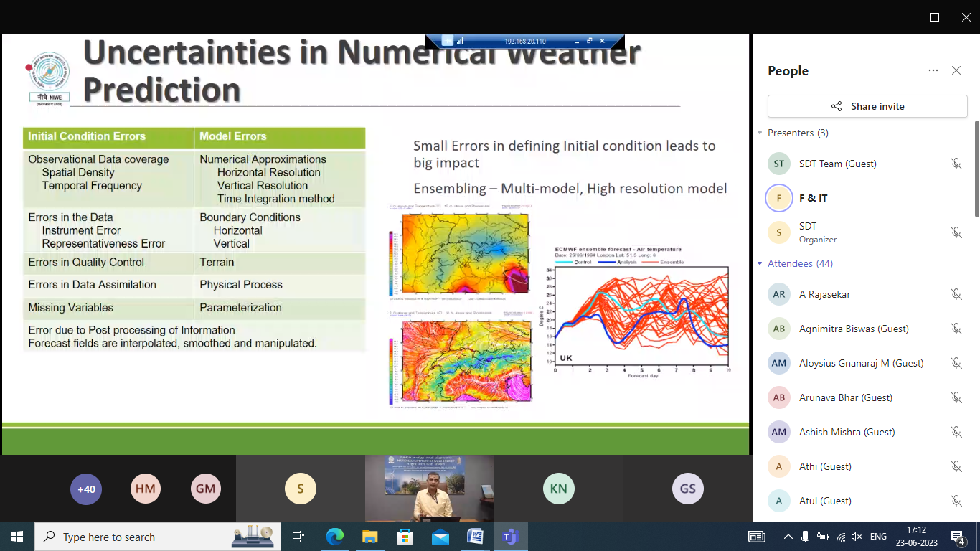The image size is (980, 551).
Task: Launch Microsoft Edge from the taskbar
Action: 334,537
